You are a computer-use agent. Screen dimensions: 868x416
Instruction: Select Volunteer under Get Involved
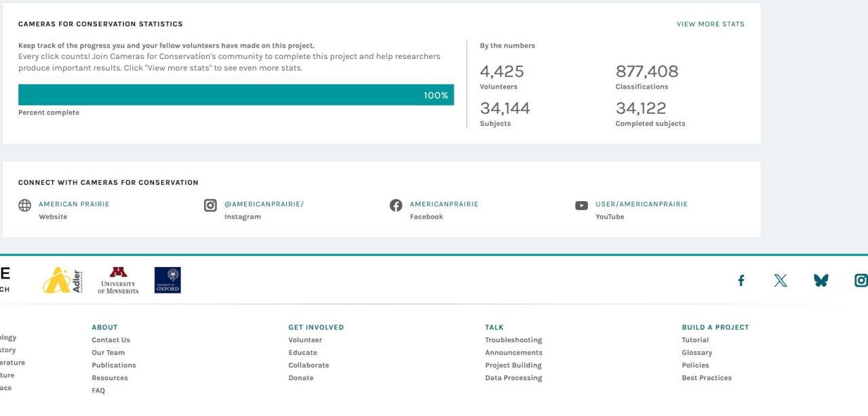305,340
